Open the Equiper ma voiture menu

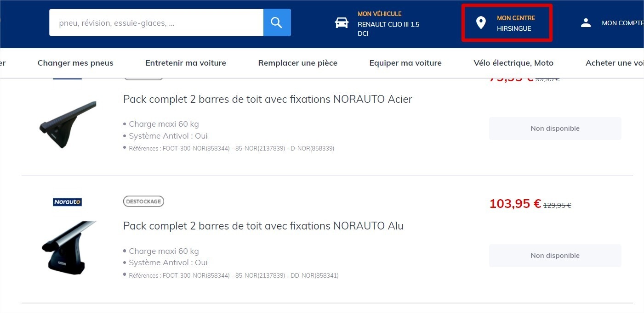click(405, 63)
